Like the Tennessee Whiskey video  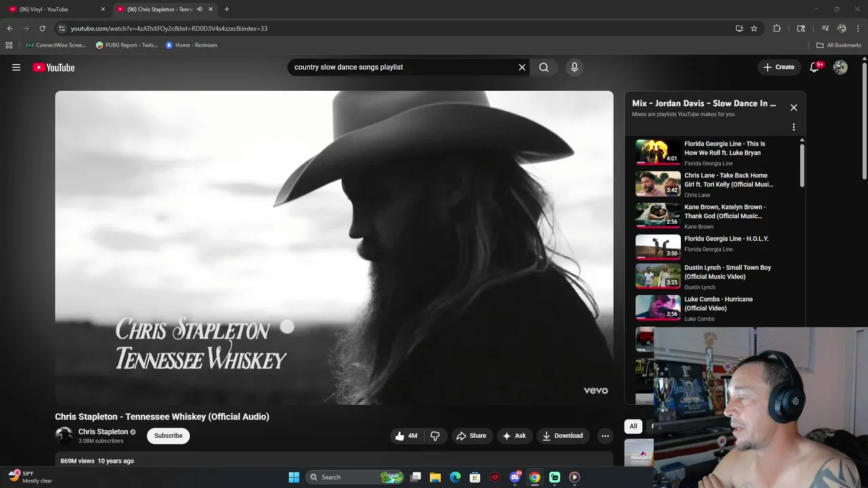406,436
